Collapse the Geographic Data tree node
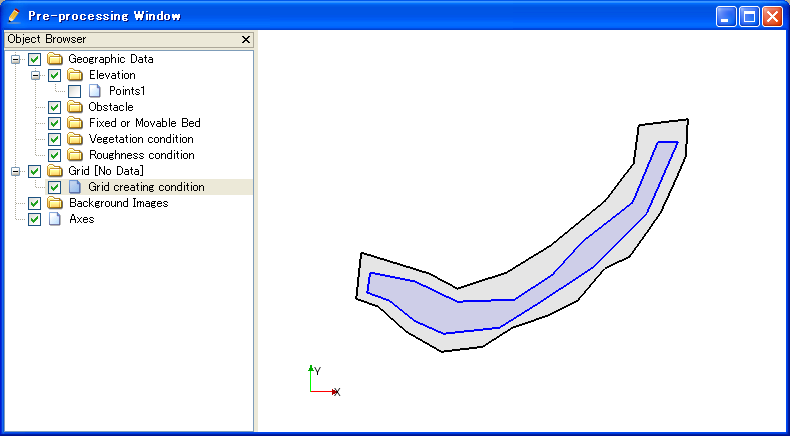The height and width of the screenshot is (436, 790). coord(16,59)
